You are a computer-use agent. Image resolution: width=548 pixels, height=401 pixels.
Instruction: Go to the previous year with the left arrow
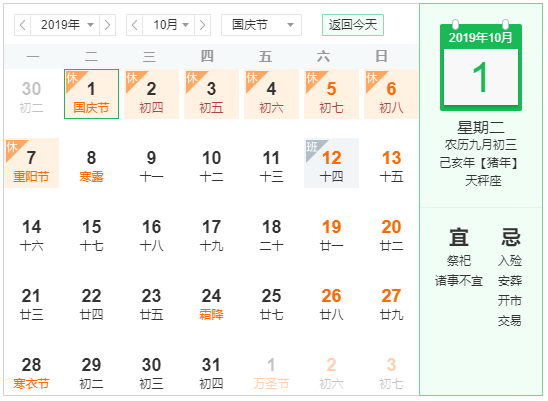pos(23,25)
